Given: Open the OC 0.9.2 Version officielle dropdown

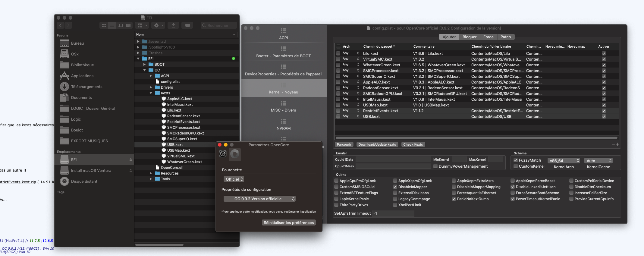Looking at the screenshot, I should click(x=259, y=199).
